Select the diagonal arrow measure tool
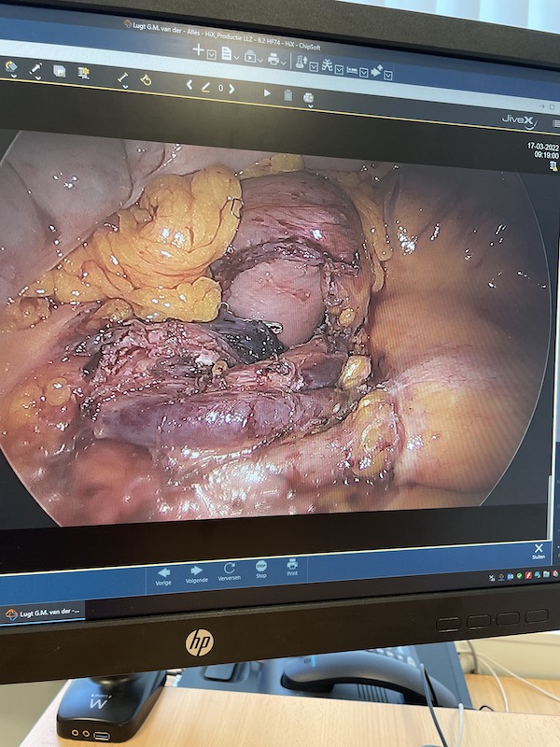The height and width of the screenshot is (747, 560). click(x=35, y=69)
